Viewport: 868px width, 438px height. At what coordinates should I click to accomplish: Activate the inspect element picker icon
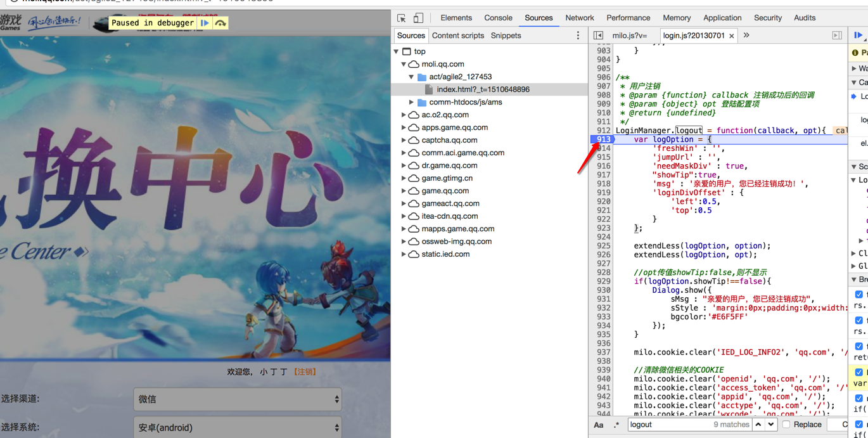point(402,18)
